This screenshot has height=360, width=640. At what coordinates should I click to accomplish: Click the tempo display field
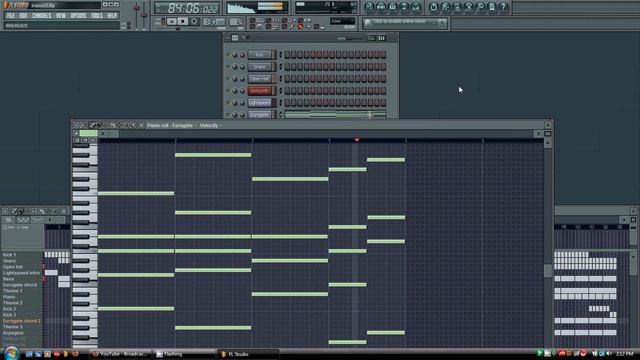pos(213,22)
